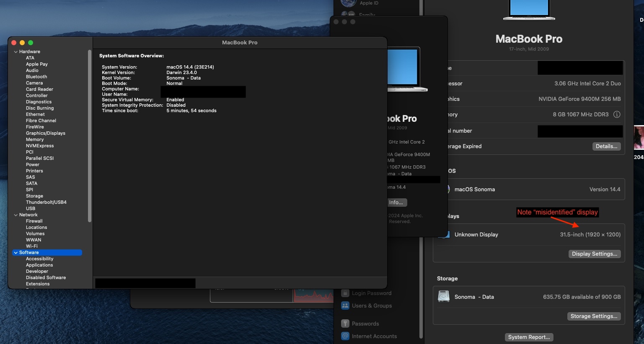This screenshot has width=644, height=344.
Task: Select Card Reader in the sidebar
Action: click(x=39, y=90)
